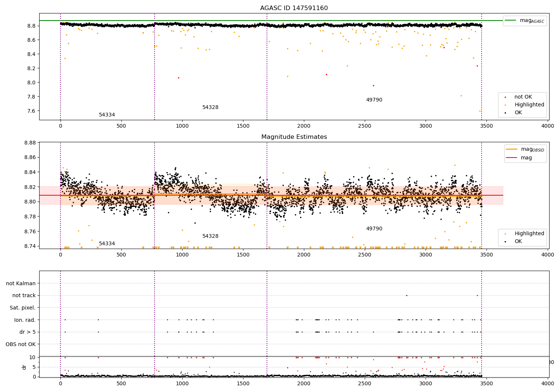
Task: Click the '54328' annotation in the Magnitude Estimates plot
Action: point(210,236)
